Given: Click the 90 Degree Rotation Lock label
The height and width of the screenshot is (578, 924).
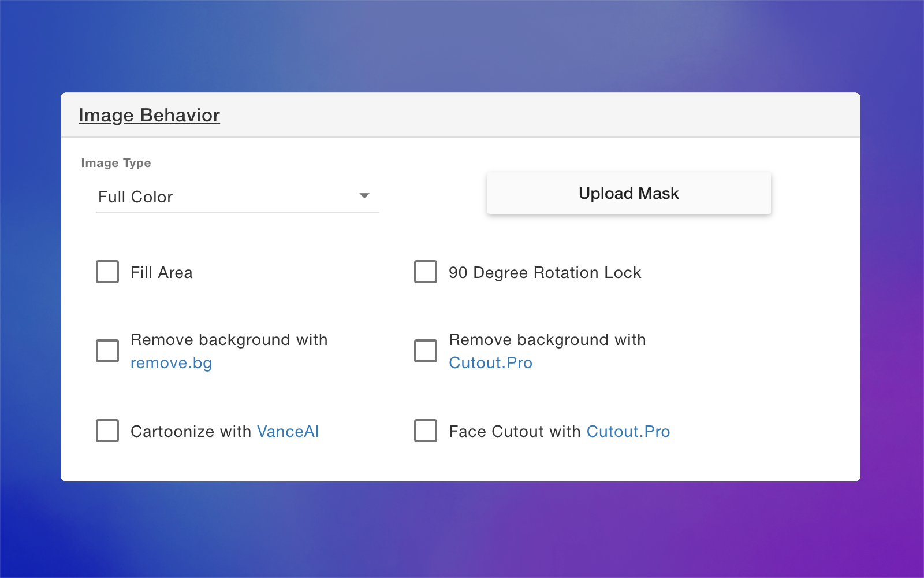Looking at the screenshot, I should click(545, 272).
